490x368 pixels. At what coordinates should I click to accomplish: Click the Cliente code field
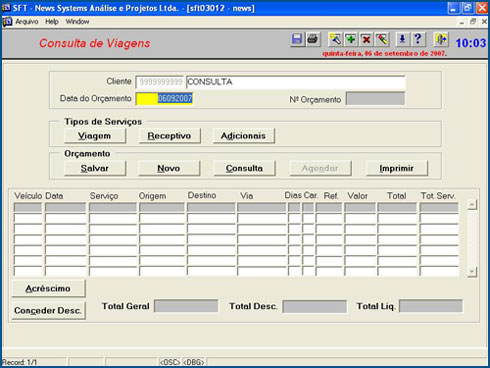[160, 82]
